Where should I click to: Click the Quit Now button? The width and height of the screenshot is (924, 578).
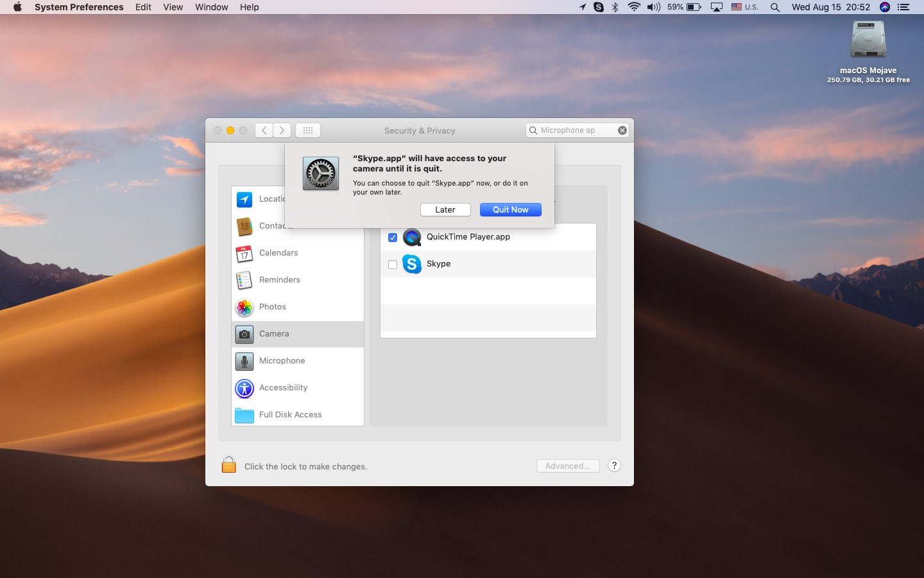click(x=511, y=210)
